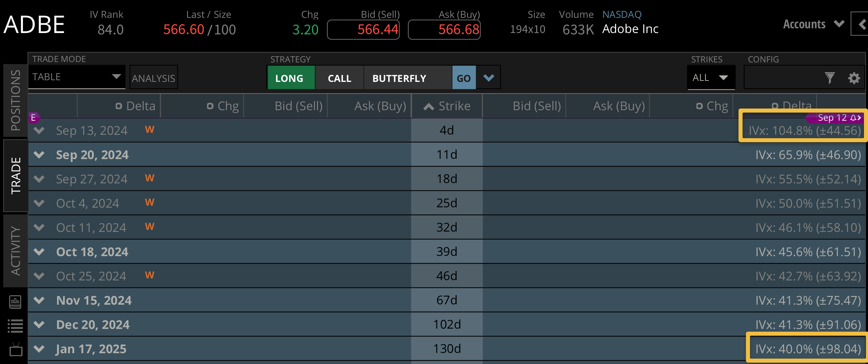
Task: Toggle the left Delta column selector
Action: (x=118, y=106)
